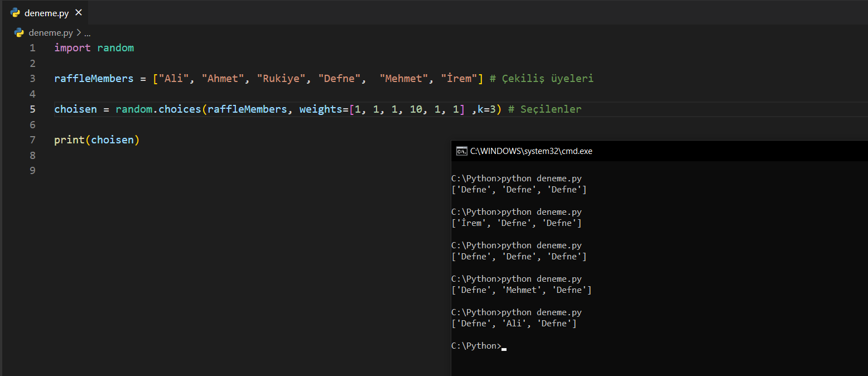Image resolution: width=868 pixels, height=376 pixels.
Task: Click the ['Defne', 'Ali', 'Defne'] output line
Action: click(513, 324)
